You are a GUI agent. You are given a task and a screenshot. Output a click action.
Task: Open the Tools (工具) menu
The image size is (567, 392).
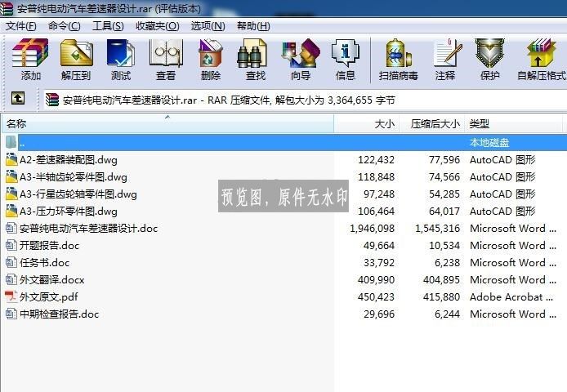point(108,26)
